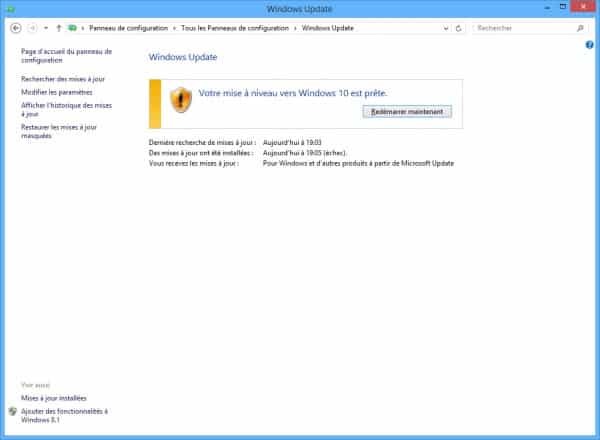Expand the chevron after 'Panneau de configuration'
Viewport: 600px width, 440px height.
(x=175, y=28)
